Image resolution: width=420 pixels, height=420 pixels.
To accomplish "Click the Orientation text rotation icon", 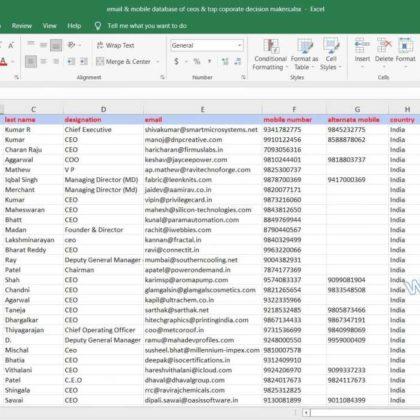I will point(71,45).
